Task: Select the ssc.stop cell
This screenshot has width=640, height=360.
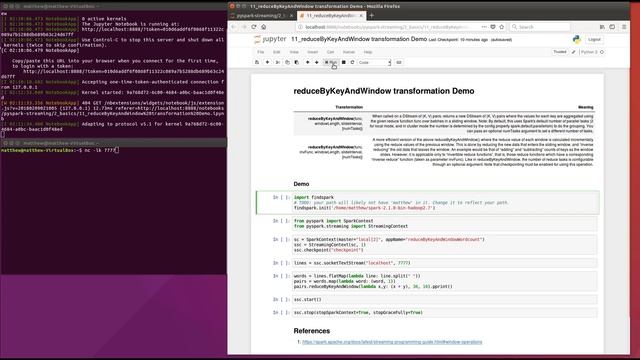Action: (x=444, y=313)
